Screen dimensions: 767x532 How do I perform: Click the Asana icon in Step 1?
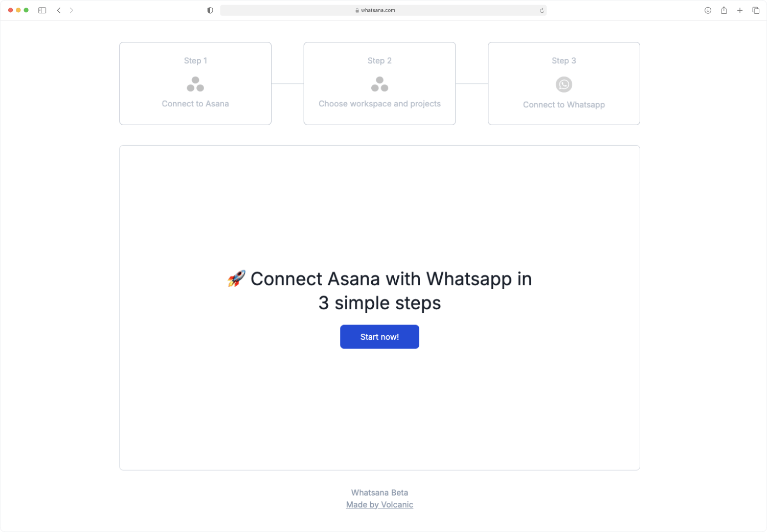coord(195,84)
